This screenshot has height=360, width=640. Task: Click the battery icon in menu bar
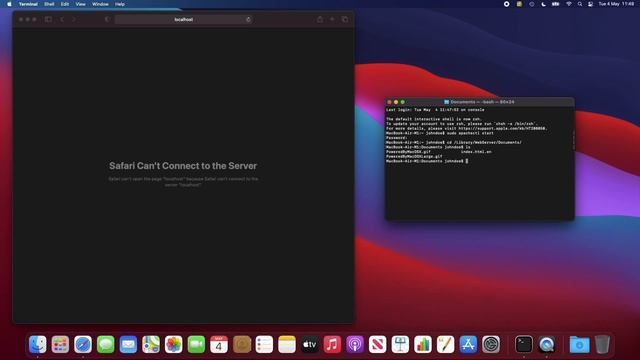556,4
